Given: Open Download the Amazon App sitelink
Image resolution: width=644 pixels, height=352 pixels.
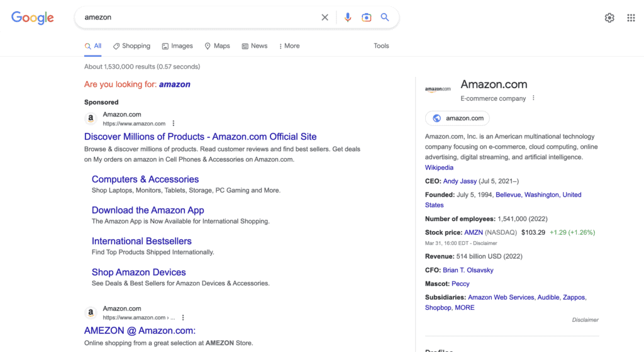Looking at the screenshot, I should (148, 210).
